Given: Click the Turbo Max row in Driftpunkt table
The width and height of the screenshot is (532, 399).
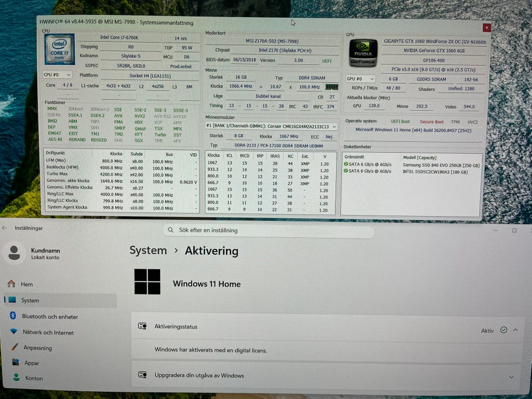Looking at the screenshot, I should [121, 175].
